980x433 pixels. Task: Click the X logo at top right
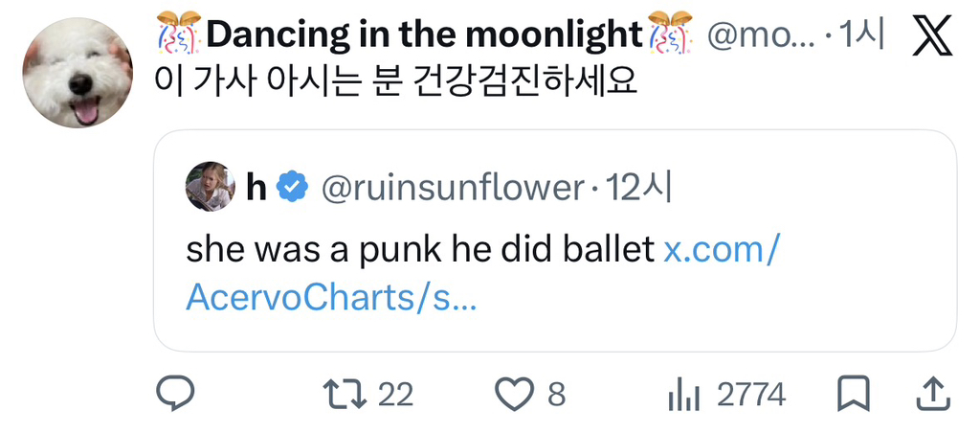point(933,36)
